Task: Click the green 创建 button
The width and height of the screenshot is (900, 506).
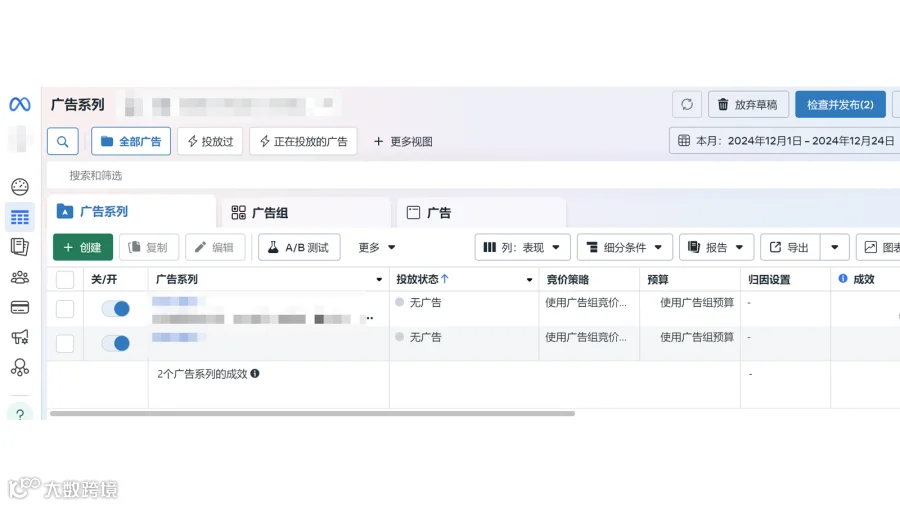Action: (x=83, y=247)
